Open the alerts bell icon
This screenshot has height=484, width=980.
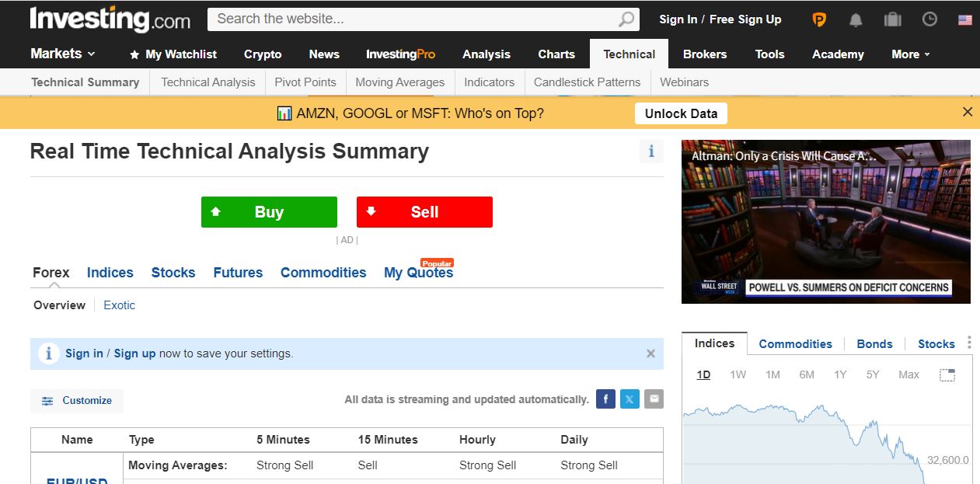click(x=856, y=19)
